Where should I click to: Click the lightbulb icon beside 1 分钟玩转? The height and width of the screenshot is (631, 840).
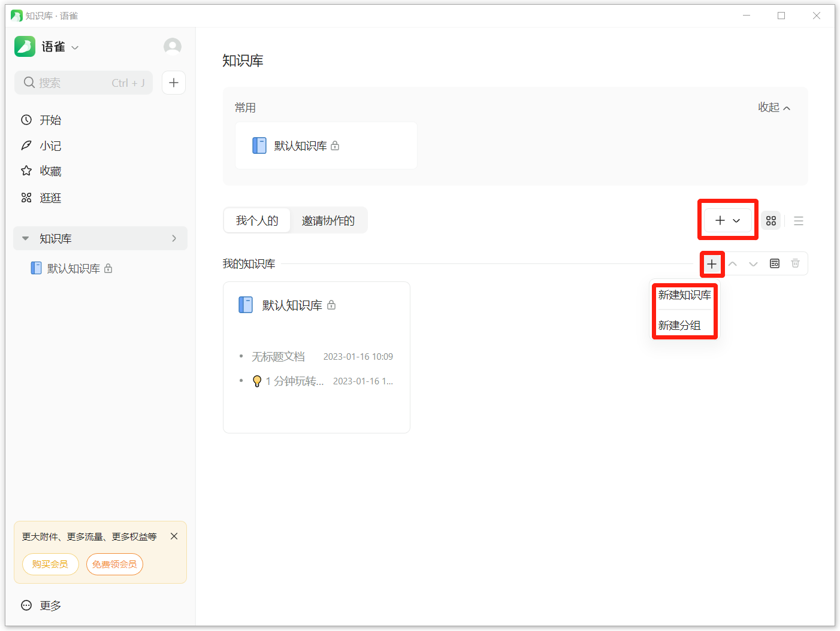257,381
